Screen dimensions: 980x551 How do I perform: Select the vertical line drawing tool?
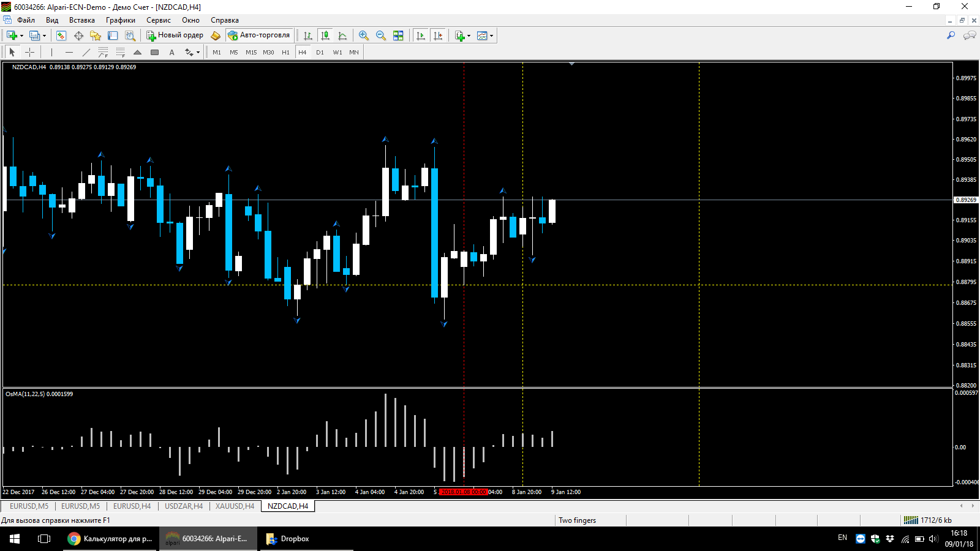pyautogui.click(x=52, y=53)
